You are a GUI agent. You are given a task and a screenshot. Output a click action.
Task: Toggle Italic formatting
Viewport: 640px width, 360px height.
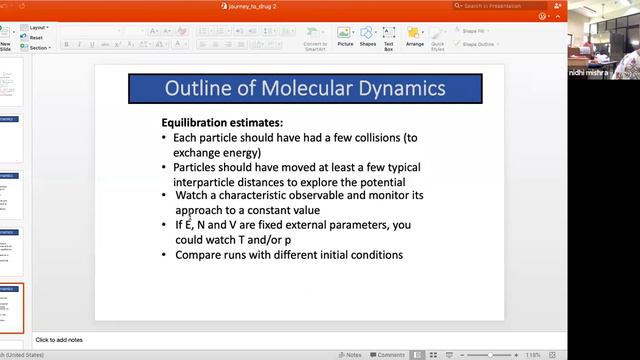79,44
